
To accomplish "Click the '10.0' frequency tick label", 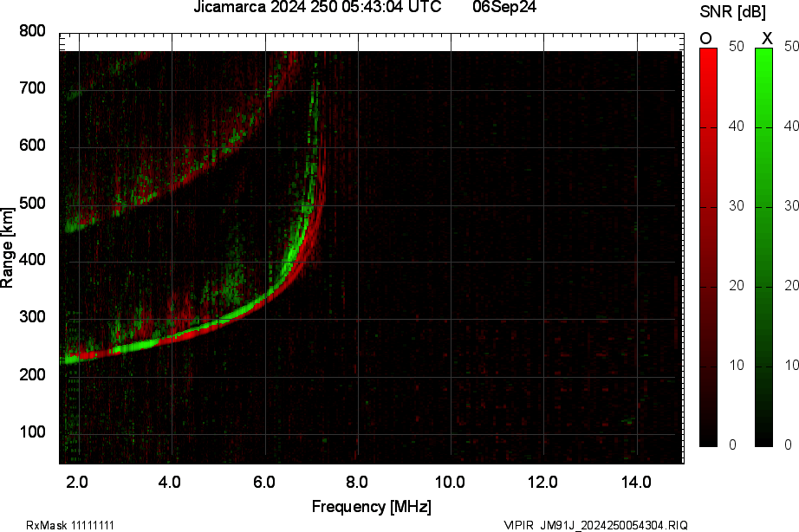I will pos(450,482).
